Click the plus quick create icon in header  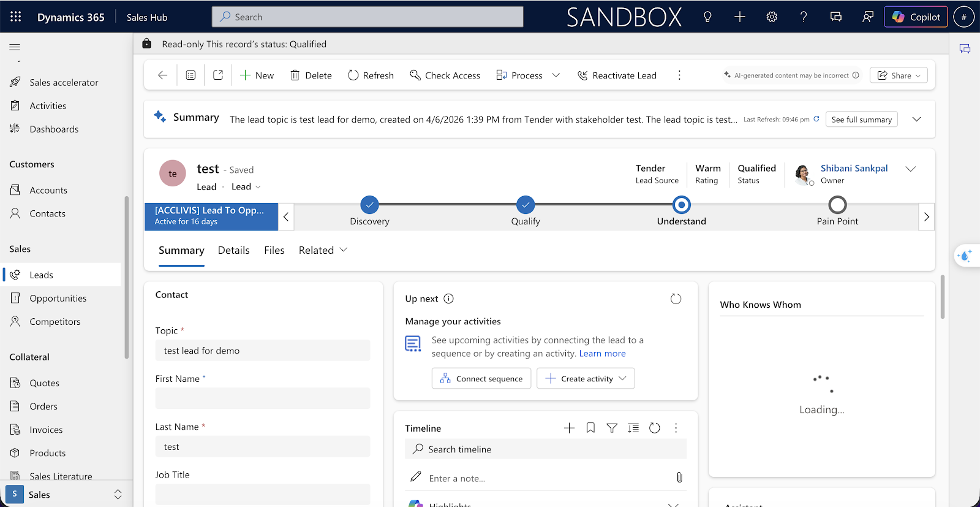[x=740, y=17]
